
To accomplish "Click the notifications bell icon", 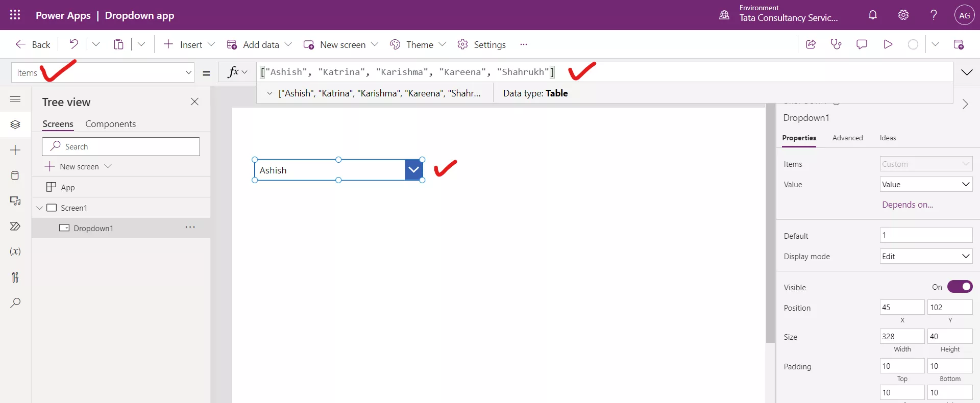I will 873,15.
